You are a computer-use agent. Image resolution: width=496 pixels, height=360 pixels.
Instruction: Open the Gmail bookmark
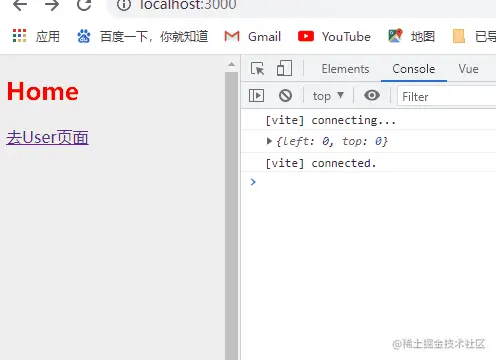(253, 36)
